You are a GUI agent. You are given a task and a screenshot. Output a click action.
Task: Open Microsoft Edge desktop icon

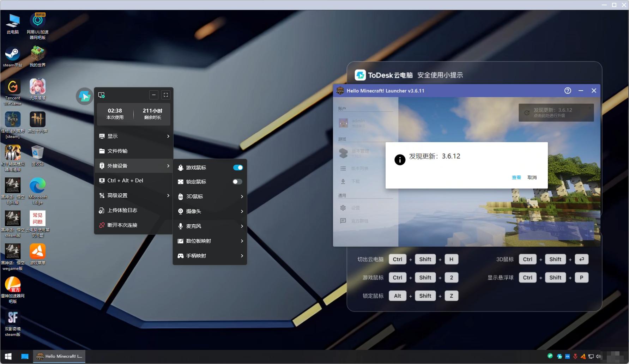38,191
